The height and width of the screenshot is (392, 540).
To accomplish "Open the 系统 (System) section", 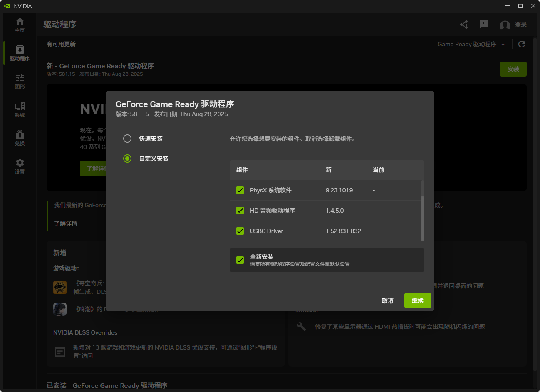I will point(19,109).
